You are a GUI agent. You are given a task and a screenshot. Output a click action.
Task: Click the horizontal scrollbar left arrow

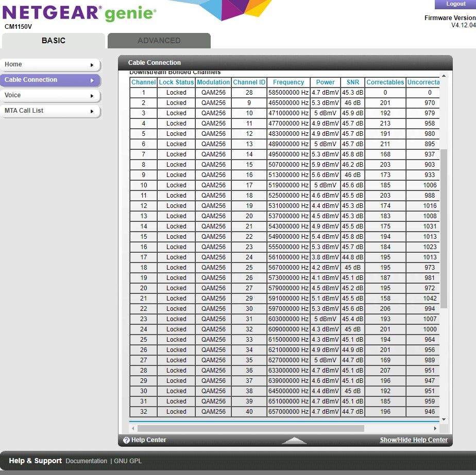click(133, 428)
